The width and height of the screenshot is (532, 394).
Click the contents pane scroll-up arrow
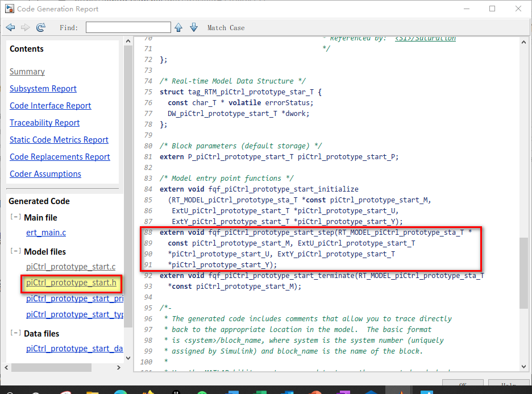click(128, 41)
